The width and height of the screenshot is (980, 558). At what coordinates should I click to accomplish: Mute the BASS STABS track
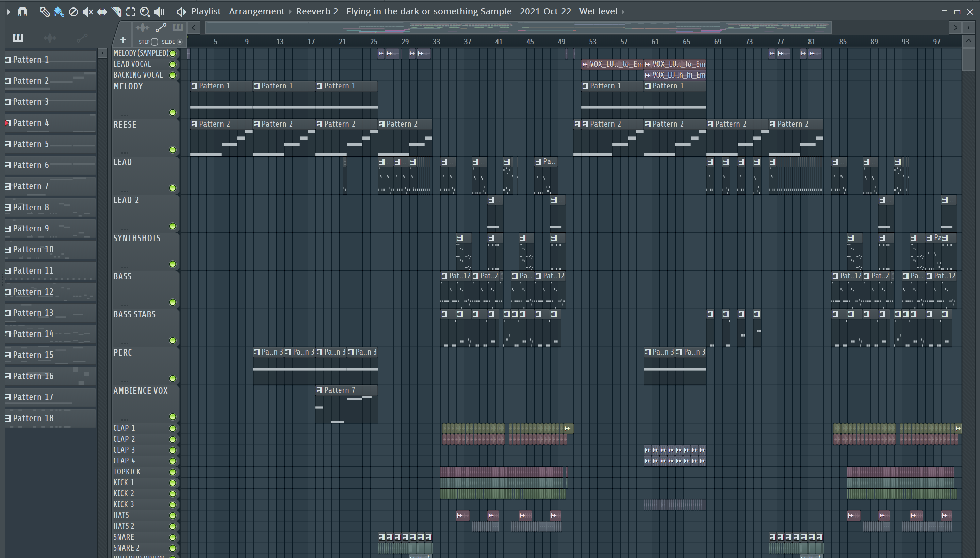173,340
